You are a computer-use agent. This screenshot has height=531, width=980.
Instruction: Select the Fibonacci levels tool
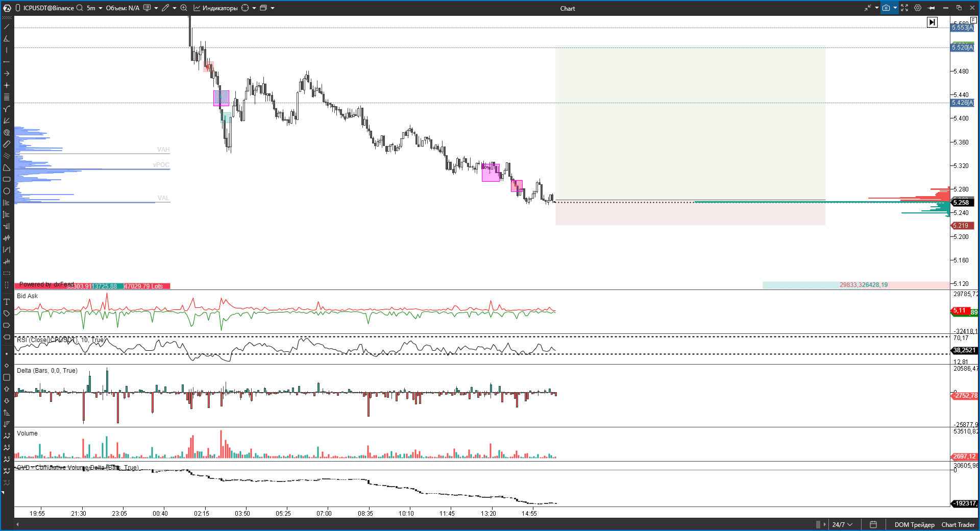(7, 97)
